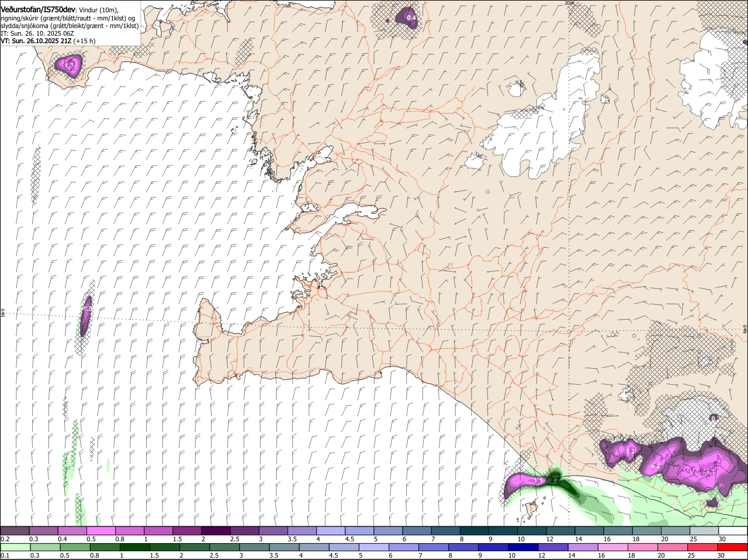Screen dimensions: 748x560
Task: Pick the bright pink swatch labeled 0.5 in the purple row
Action: coord(101,530)
